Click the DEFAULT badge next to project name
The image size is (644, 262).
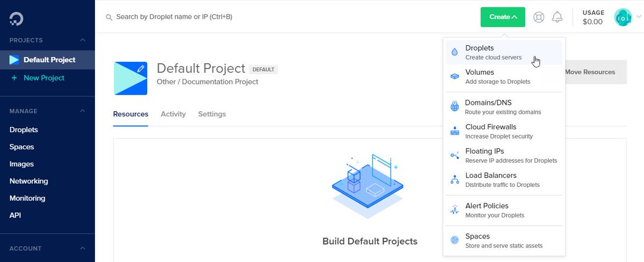click(264, 69)
